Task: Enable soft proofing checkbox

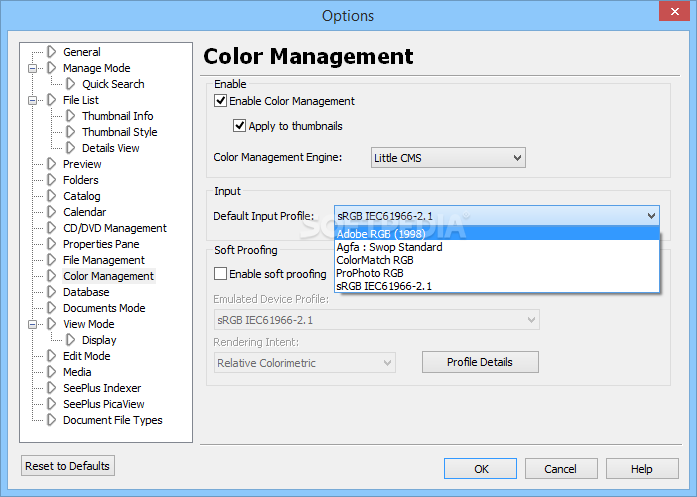Action: coord(220,274)
